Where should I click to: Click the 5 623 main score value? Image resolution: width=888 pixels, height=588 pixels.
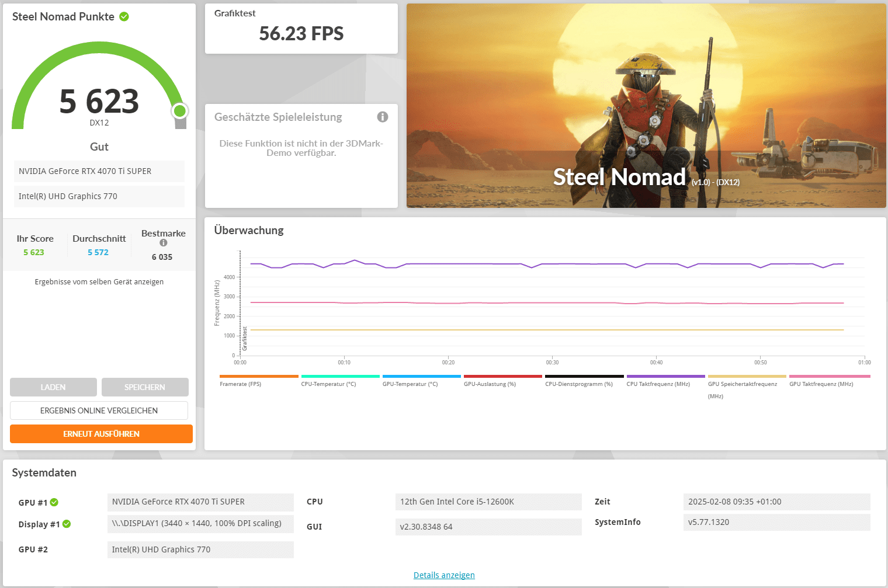pyautogui.click(x=99, y=101)
